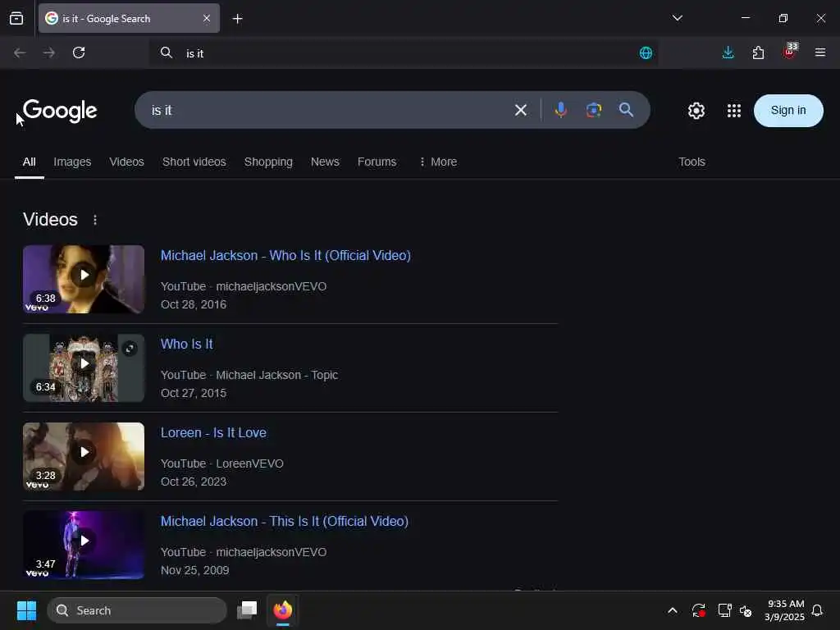Open a new browser tab
Screen dimensions: 840x630
tap(237, 19)
